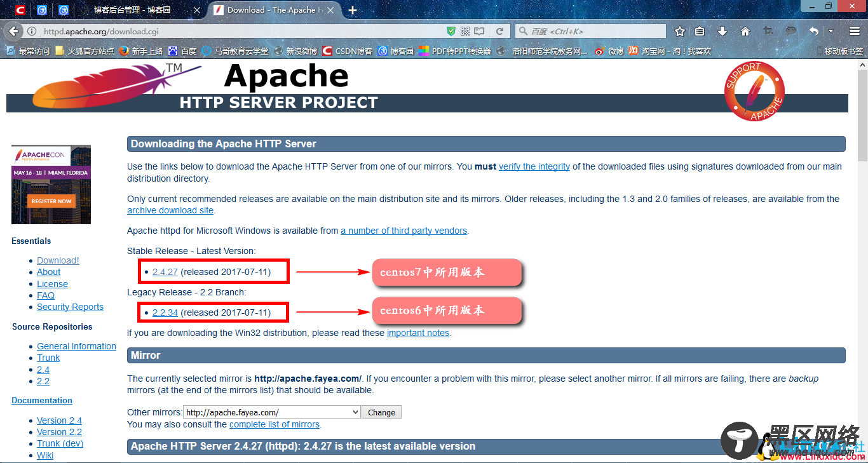Toggle reader view book icon
The image size is (868, 463).
(x=479, y=31)
